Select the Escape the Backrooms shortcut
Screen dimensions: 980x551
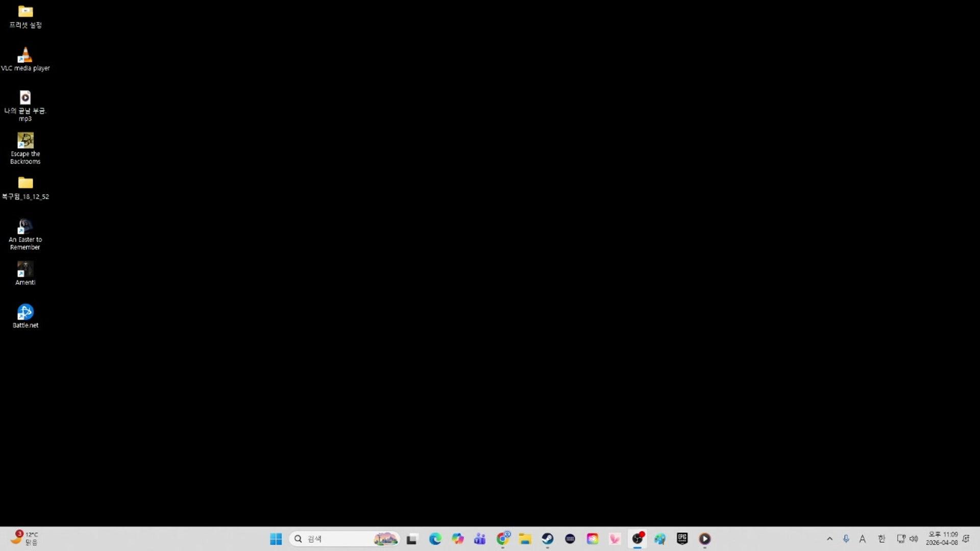click(25, 141)
